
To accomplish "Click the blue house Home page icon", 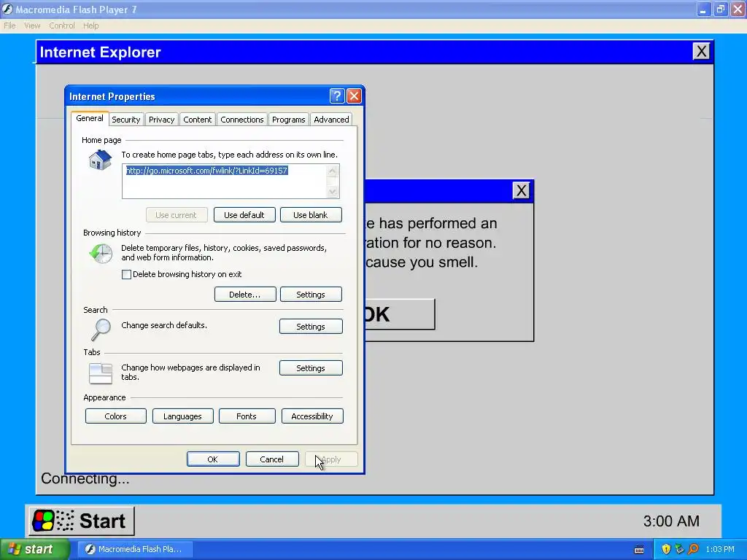I will point(100,160).
